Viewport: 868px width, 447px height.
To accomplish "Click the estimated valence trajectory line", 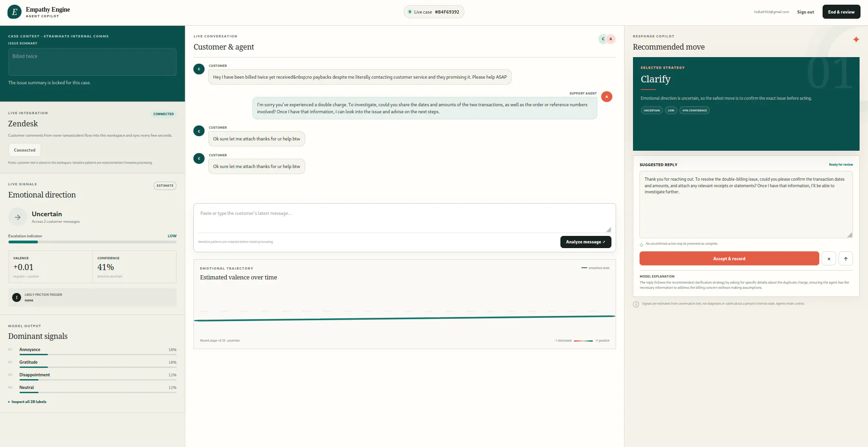I will tap(405, 318).
